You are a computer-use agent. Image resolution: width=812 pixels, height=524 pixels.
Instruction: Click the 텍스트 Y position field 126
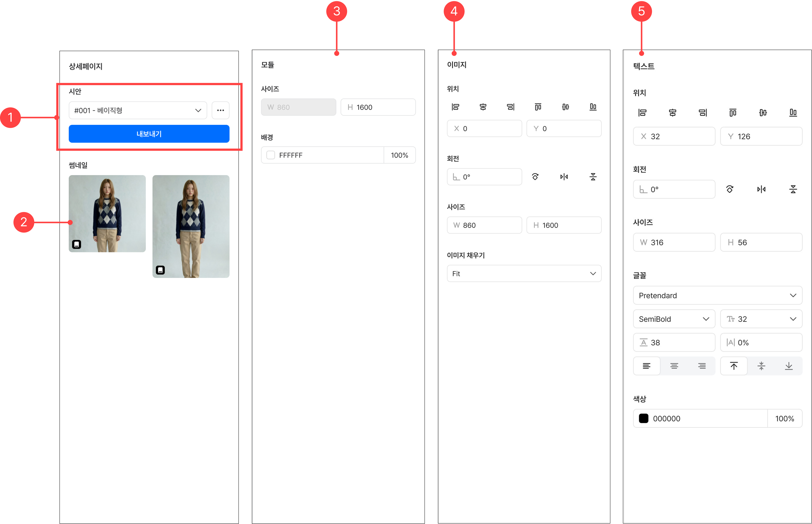tap(761, 136)
